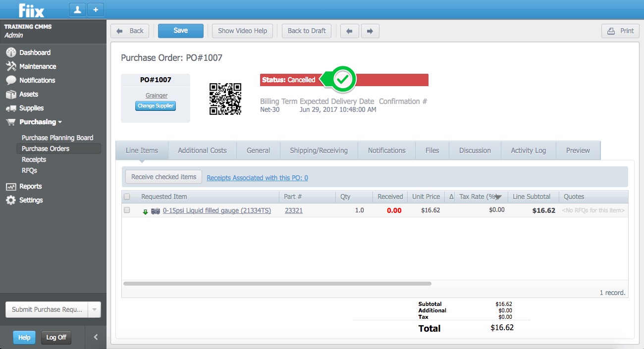Open Maintenance section in sidebar
Image resolution: width=644 pixels, height=349 pixels.
click(38, 66)
